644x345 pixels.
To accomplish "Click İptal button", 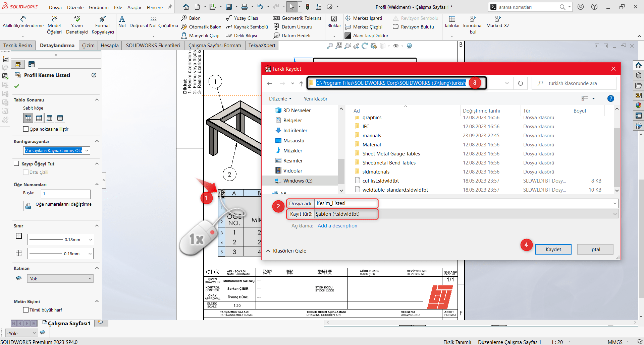I will coord(595,249).
